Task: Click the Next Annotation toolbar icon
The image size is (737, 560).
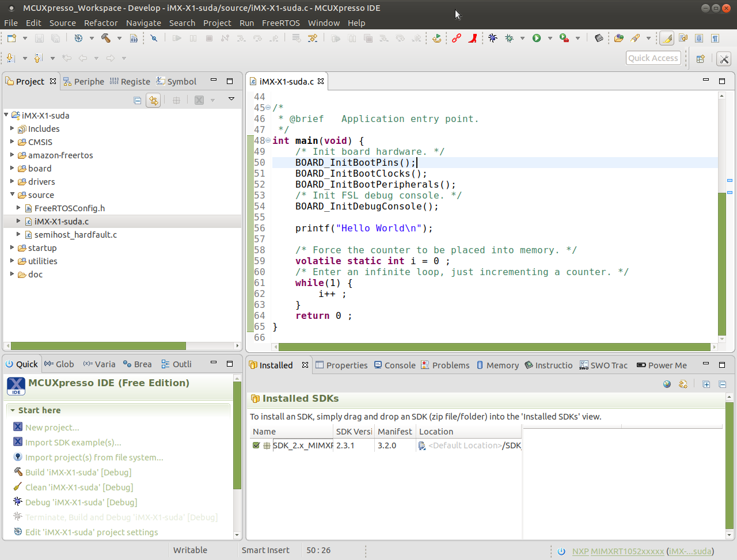Action: point(11,58)
